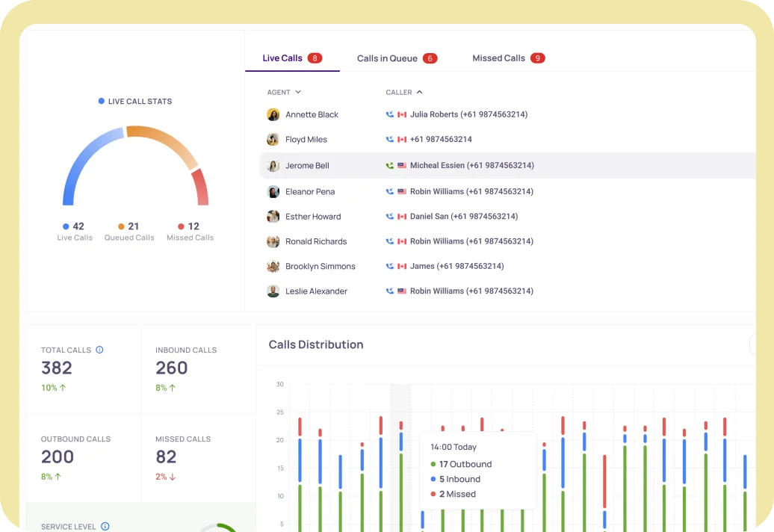Click green call icon beside Micheal Essien

pyautogui.click(x=389, y=165)
